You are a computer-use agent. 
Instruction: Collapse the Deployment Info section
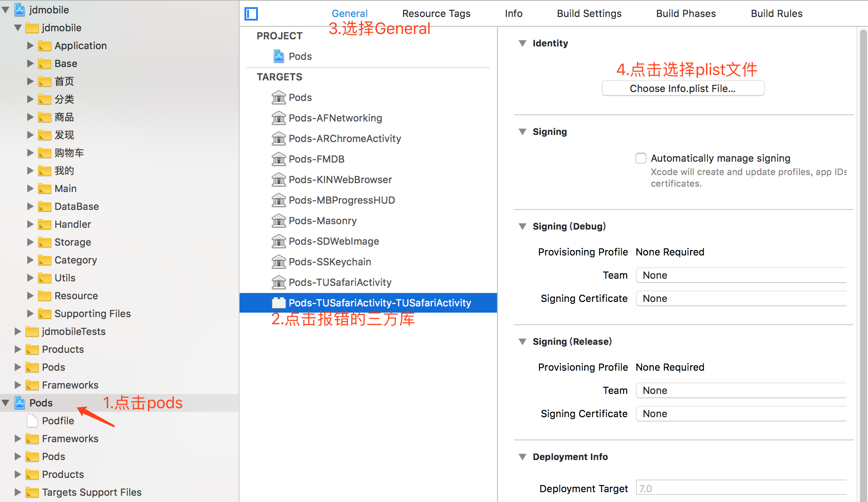click(522, 457)
